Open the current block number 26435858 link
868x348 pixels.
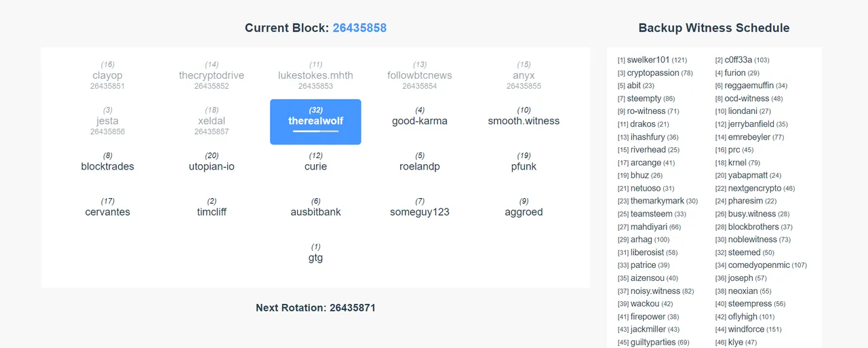coord(359,28)
